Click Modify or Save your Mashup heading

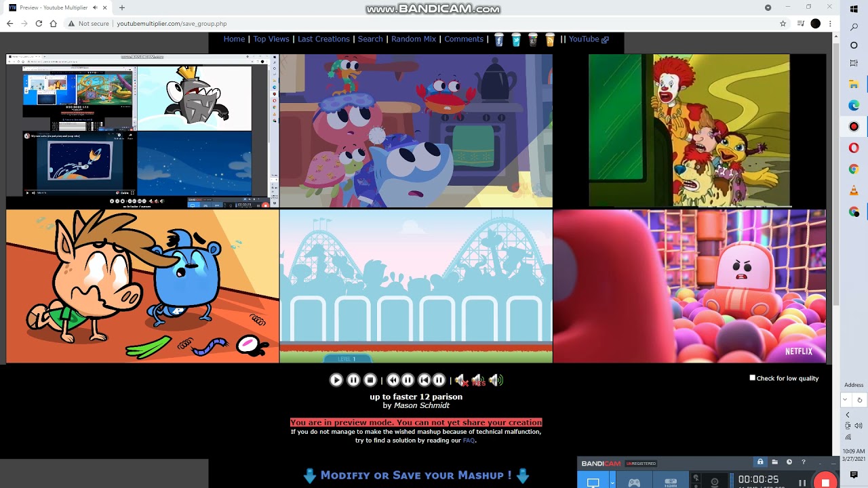pos(416,476)
